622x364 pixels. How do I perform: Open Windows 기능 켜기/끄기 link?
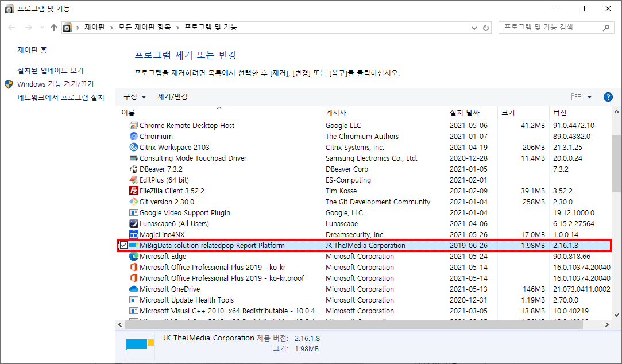click(56, 84)
